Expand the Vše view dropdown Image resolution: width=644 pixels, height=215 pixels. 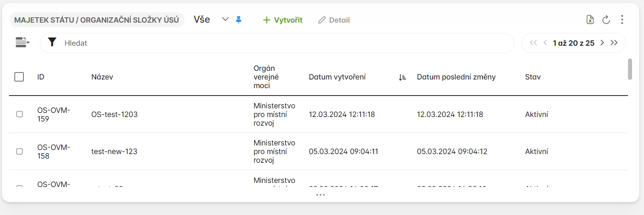tap(225, 19)
